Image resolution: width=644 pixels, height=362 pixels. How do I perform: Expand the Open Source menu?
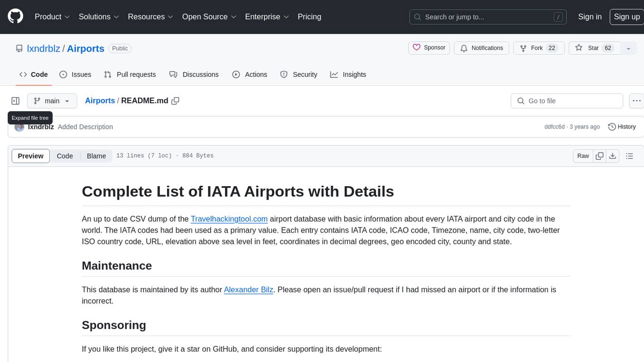[x=209, y=17]
